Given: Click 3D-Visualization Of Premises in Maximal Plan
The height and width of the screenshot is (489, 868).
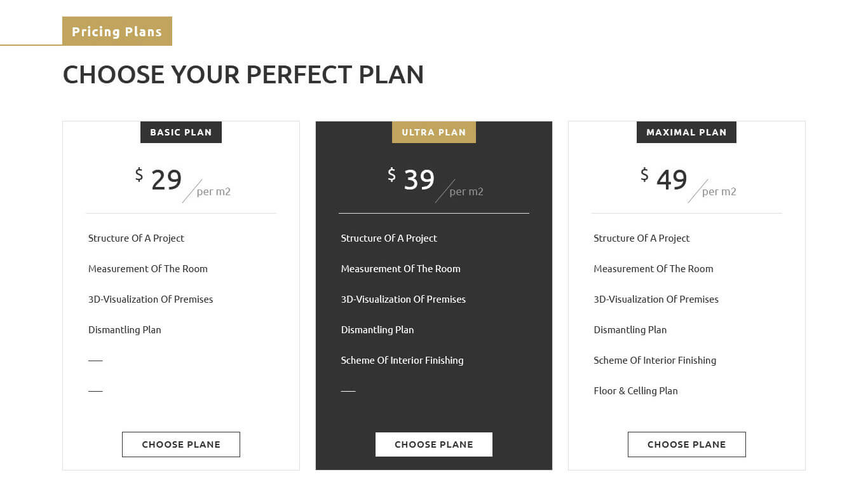Looking at the screenshot, I should pos(656,300).
